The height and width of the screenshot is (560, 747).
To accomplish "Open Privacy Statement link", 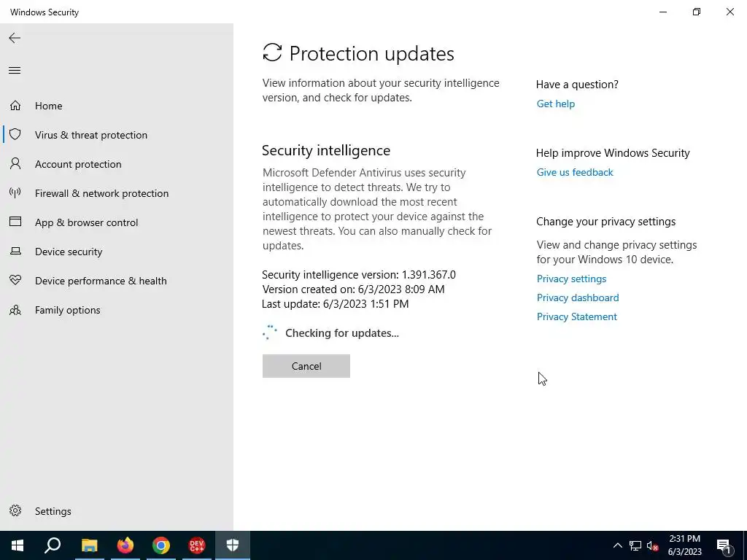I will click(x=576, y=316).
